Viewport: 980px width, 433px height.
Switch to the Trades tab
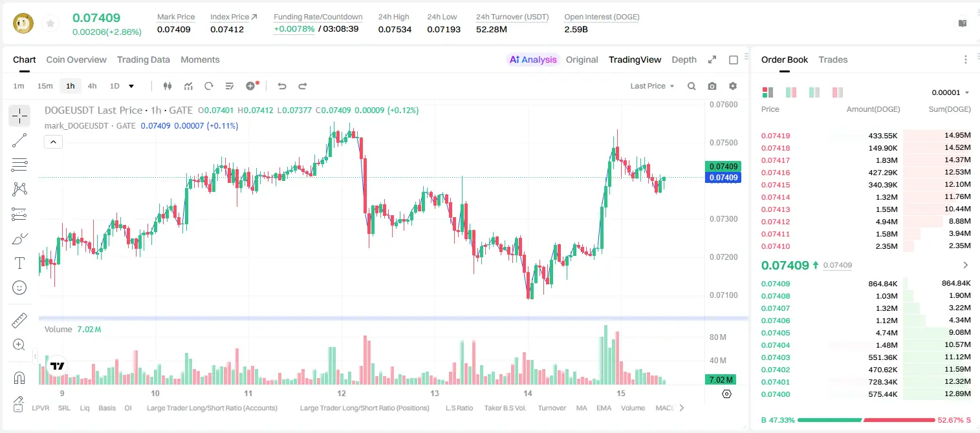833,59
